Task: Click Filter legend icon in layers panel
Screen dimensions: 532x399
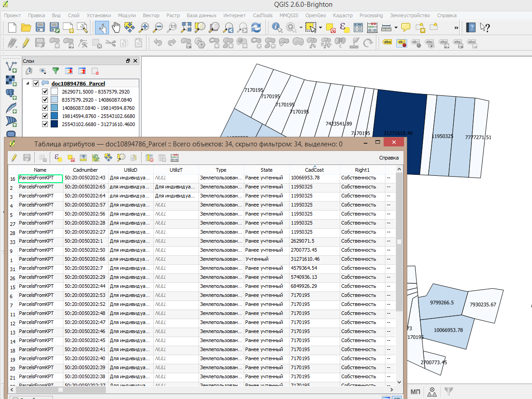Action: (56, 71)
